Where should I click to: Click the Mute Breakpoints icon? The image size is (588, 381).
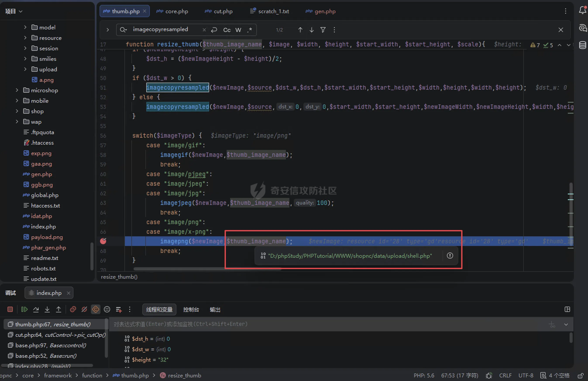coord(84,309)
